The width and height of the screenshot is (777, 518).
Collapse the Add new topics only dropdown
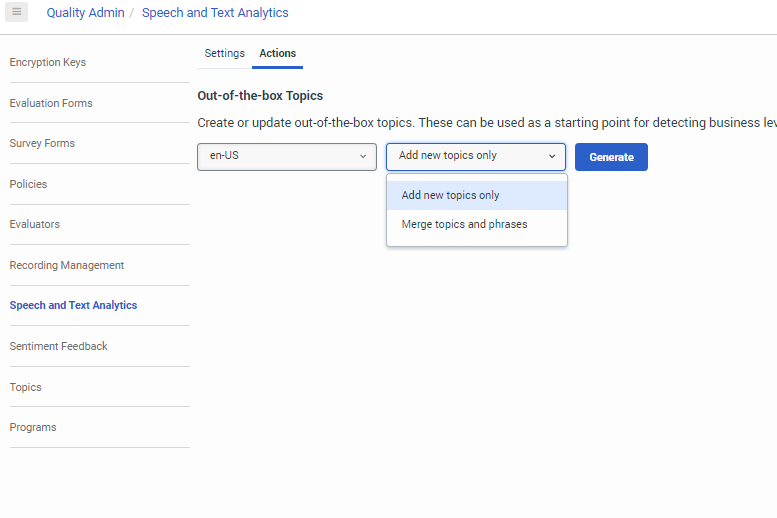click(x=476, y=156)
